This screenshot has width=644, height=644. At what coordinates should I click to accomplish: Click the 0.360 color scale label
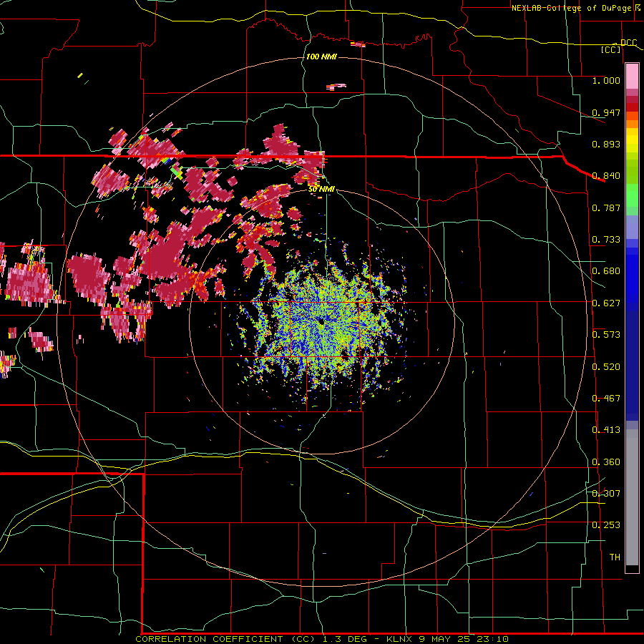[606, 462]
